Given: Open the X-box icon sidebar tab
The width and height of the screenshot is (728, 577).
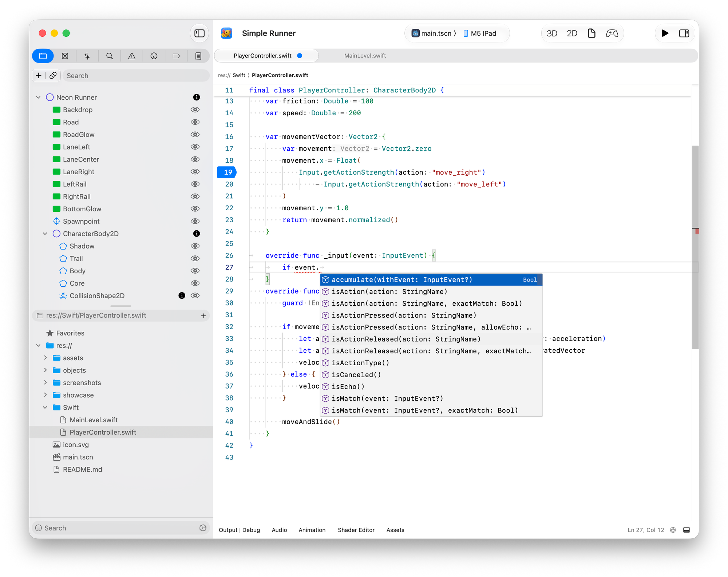Looking at the screenshot, I should [x=65, y=56].
